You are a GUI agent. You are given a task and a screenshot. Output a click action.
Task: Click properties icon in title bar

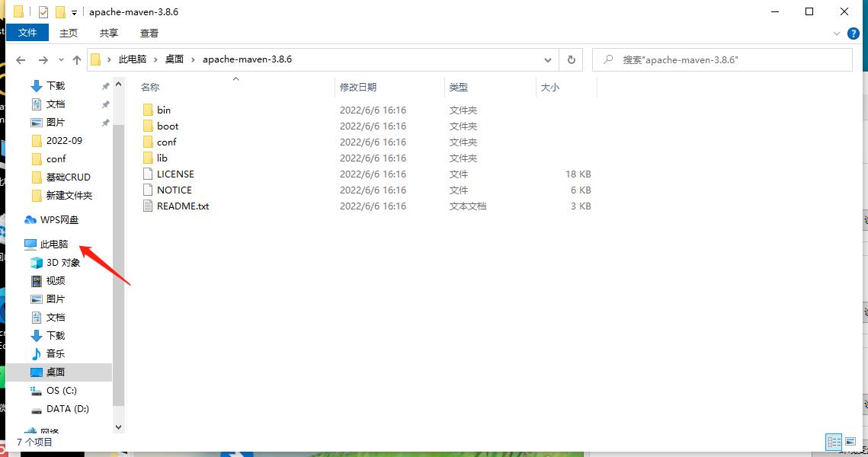[x=43, y=11]
